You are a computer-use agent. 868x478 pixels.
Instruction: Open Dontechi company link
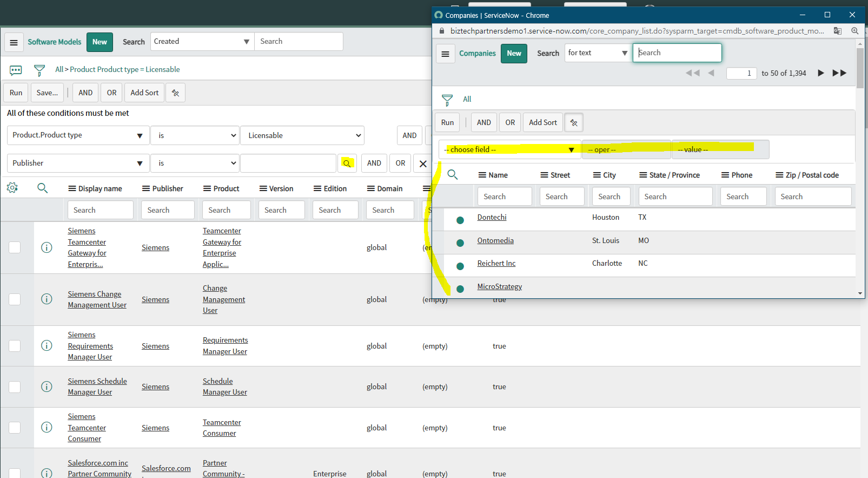coord(492,217)
